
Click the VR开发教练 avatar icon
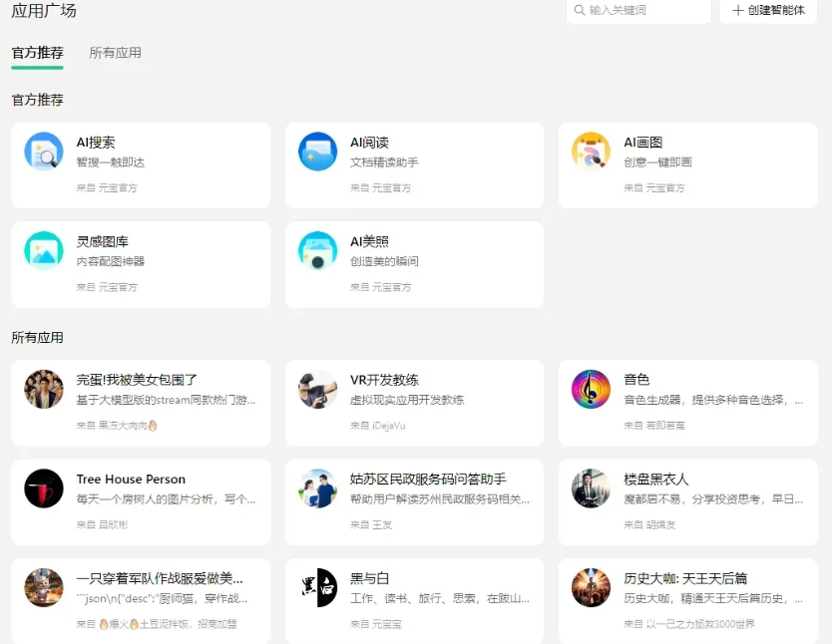[317, 389]
